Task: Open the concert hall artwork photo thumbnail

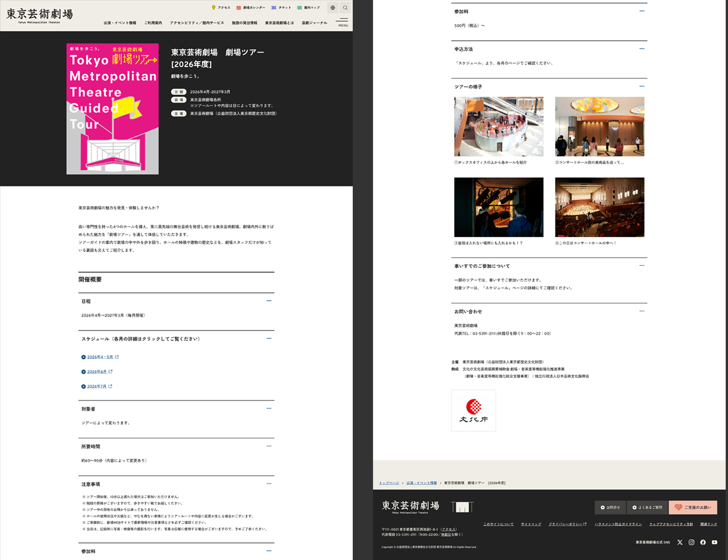Action: point(600,127)
